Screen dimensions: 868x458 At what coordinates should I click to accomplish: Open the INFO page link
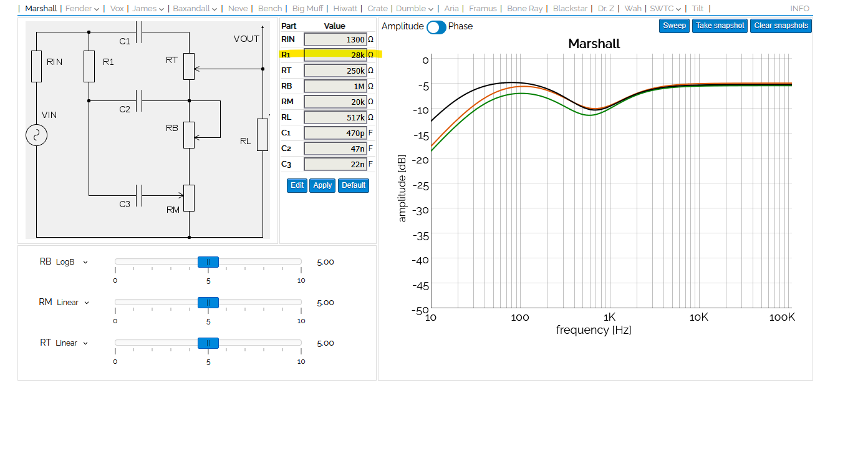[x=799, y=9]
